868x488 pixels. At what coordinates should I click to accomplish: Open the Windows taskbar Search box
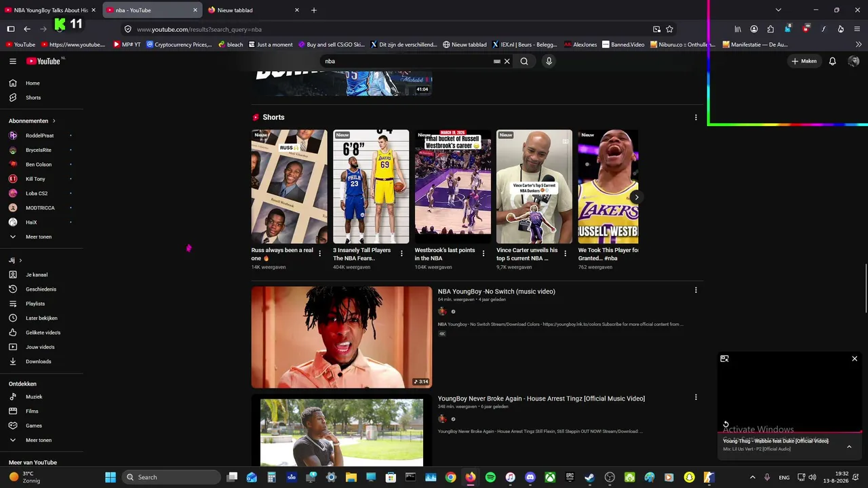pos(172,477)
